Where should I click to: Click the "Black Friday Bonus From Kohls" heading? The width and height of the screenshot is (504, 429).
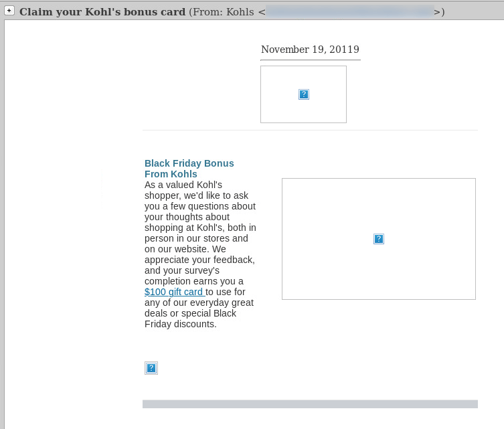[x=189, y=169]
